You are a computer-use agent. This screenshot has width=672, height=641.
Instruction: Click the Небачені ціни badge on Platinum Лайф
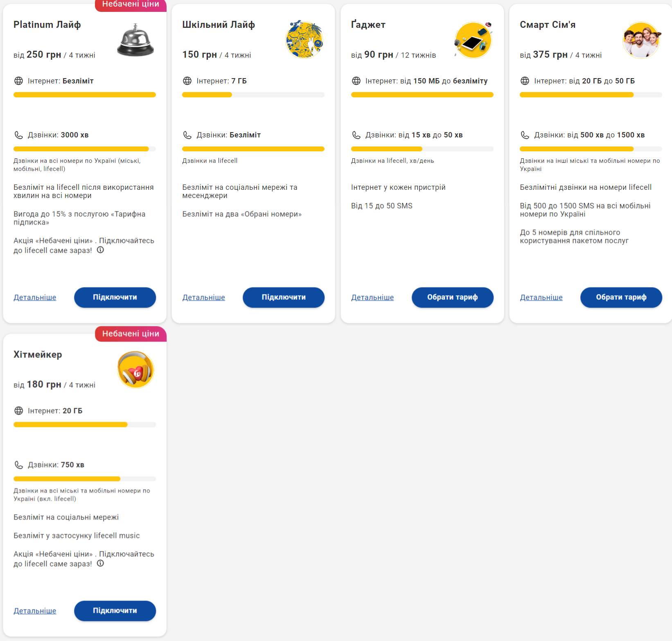pos(130,4)
